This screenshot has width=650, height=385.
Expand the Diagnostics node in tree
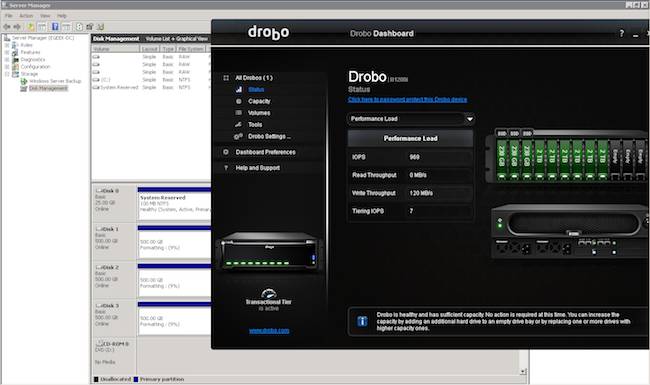(x=7, y=59)
